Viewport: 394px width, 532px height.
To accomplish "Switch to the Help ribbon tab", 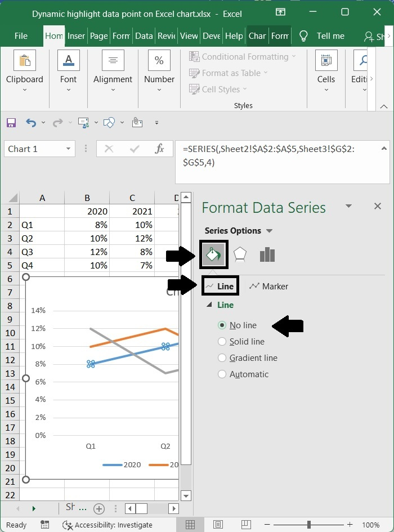I will point(234,36).
